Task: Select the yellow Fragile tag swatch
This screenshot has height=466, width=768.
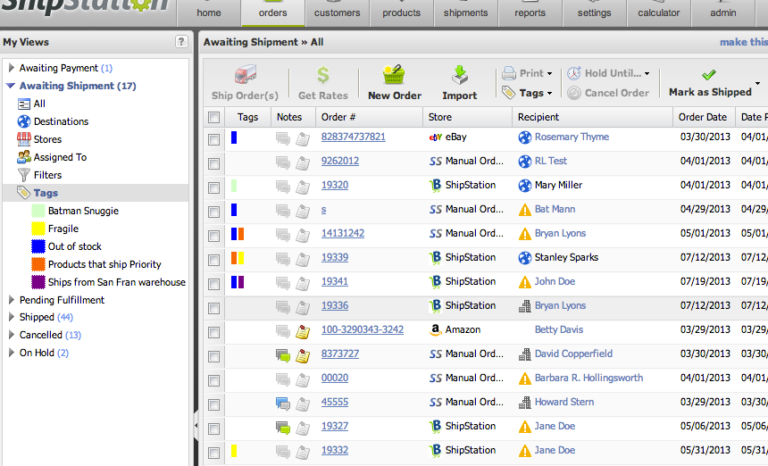Action: click(39, 229)
